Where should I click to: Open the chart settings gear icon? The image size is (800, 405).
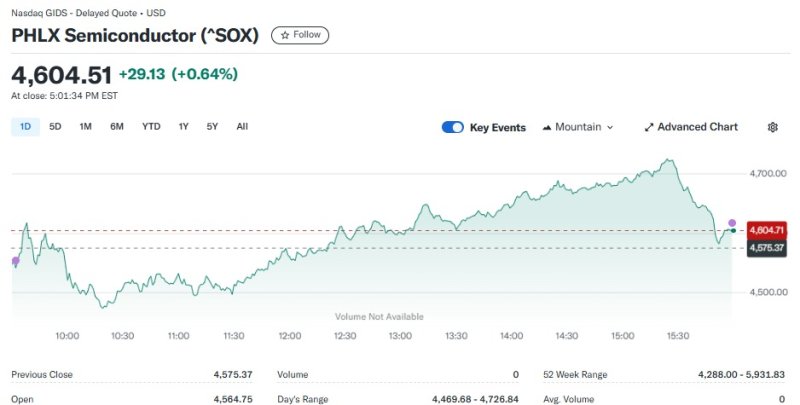[772, 127]
